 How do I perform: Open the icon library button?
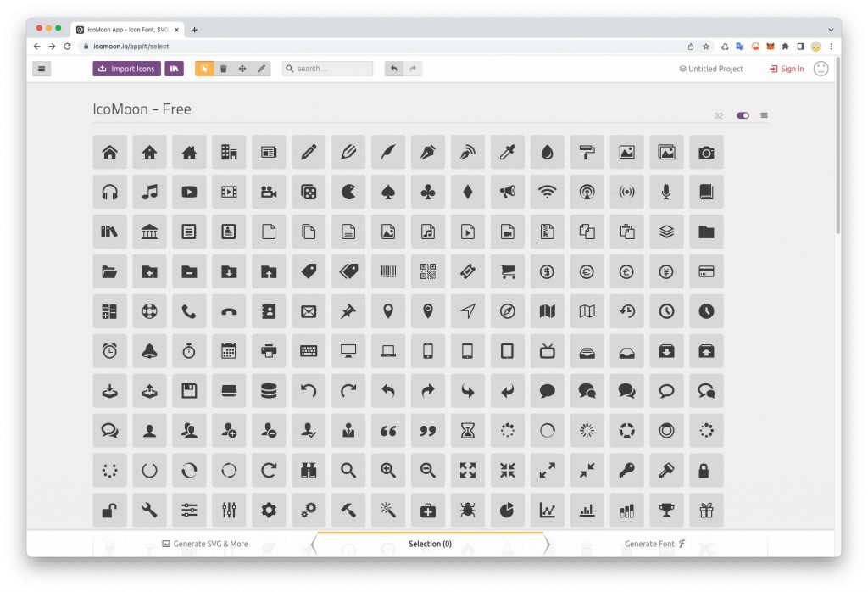[174, 69]
